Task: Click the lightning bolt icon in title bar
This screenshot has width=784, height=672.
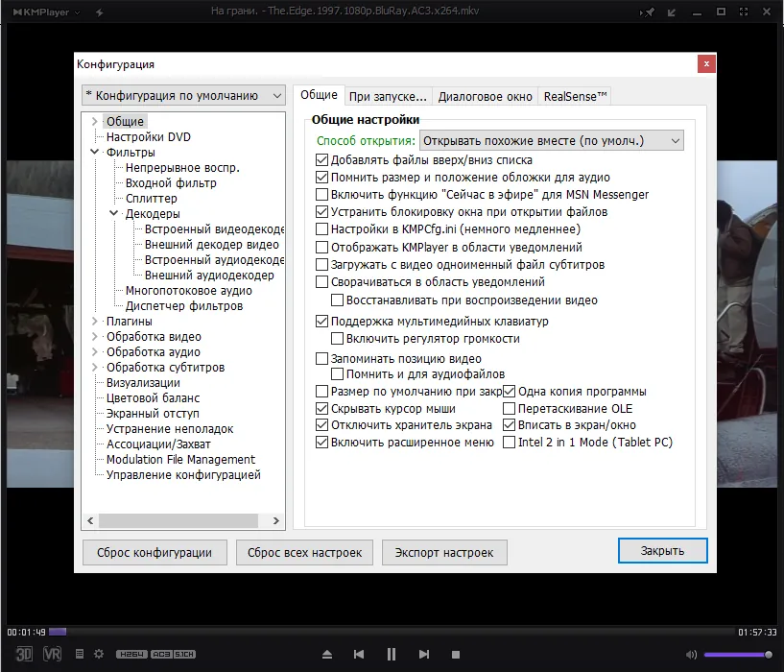Action: [100, 12]
